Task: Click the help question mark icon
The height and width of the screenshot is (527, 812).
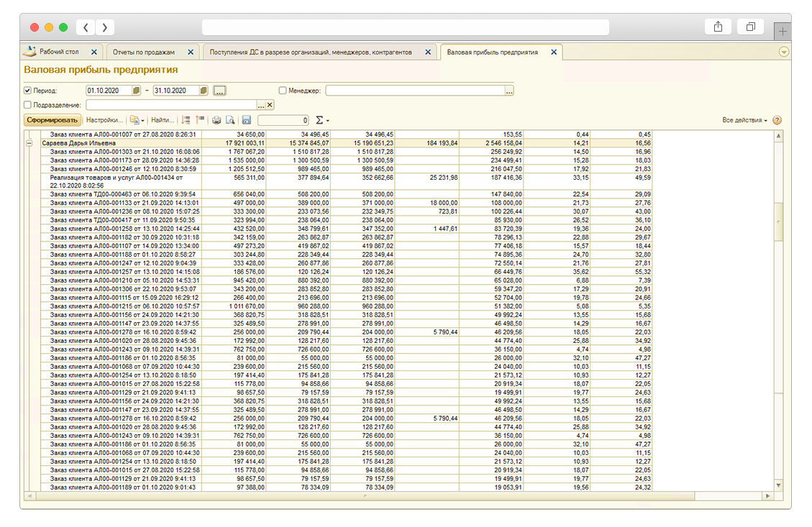Action: (777, 120)
